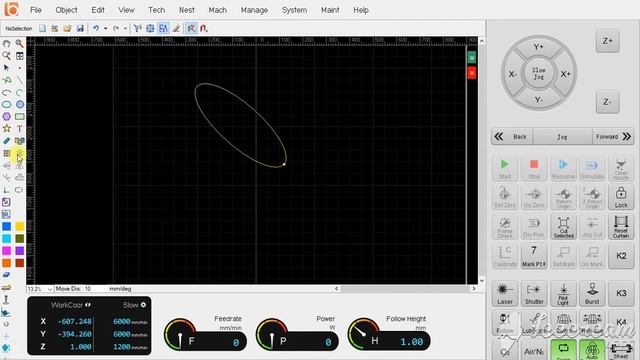640x360 pixels.
Task: Click the New file icon
Action: 42,28
